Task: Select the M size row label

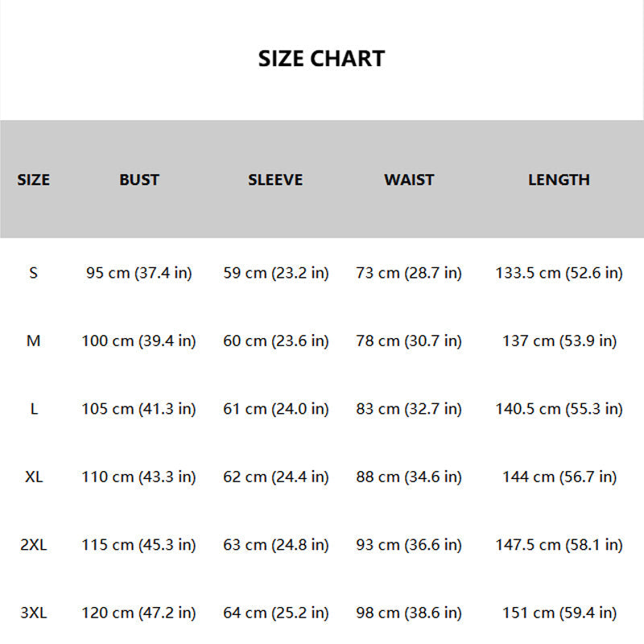Action: [33, 341]
